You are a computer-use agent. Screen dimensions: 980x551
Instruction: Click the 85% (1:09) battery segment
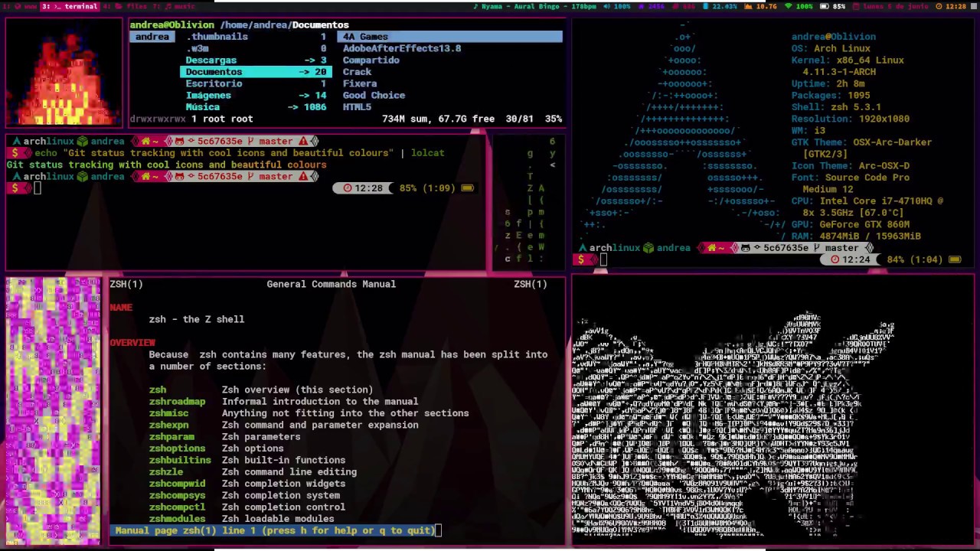tap(436, 188)
